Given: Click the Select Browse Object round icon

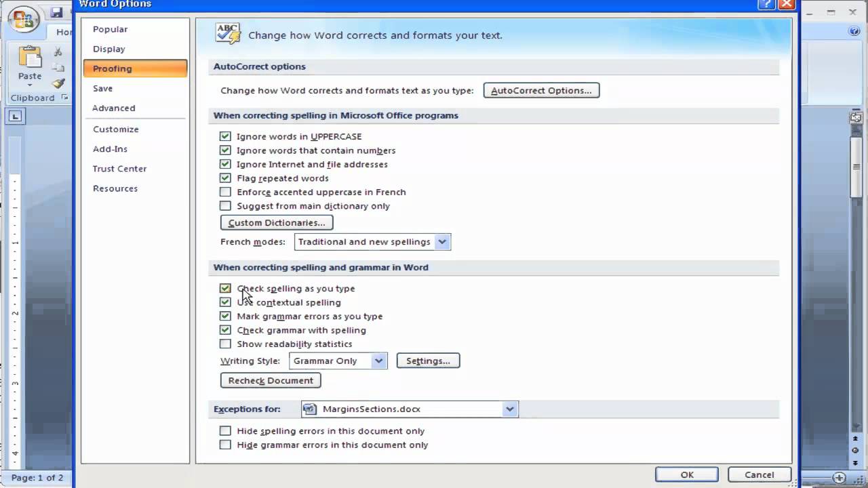Looking at the screenshot, I should coord(856,449).
